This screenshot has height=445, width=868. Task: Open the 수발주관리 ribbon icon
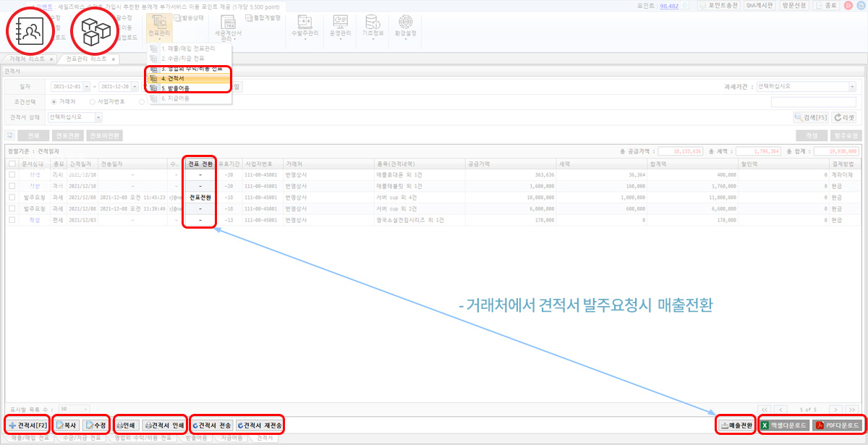tap(305, 25)
